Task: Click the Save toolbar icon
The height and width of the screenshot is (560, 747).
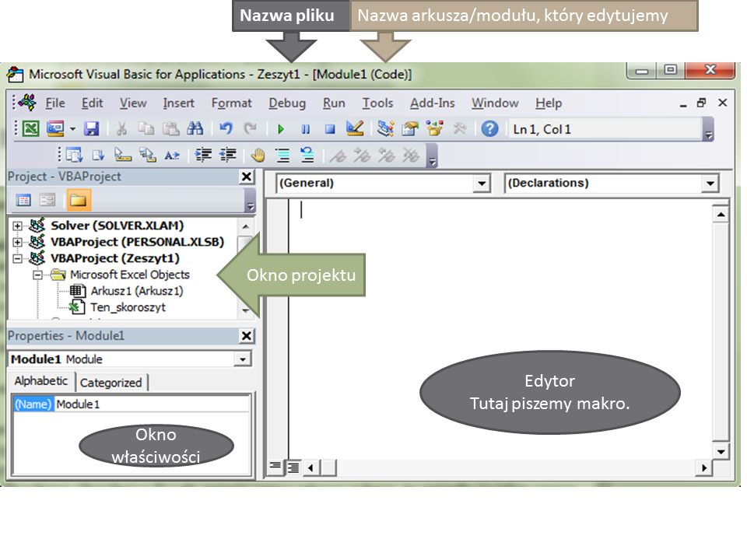Action: 92,129
